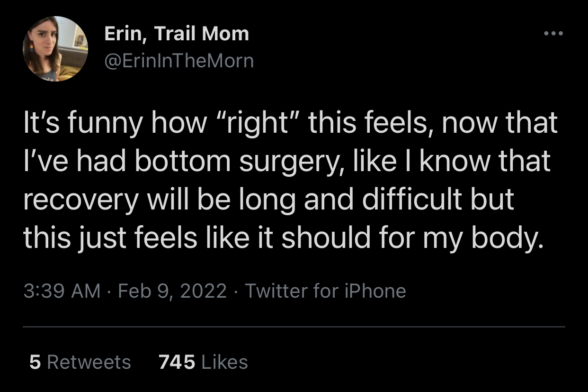Open the three-dot more options menu

(553, 34)
